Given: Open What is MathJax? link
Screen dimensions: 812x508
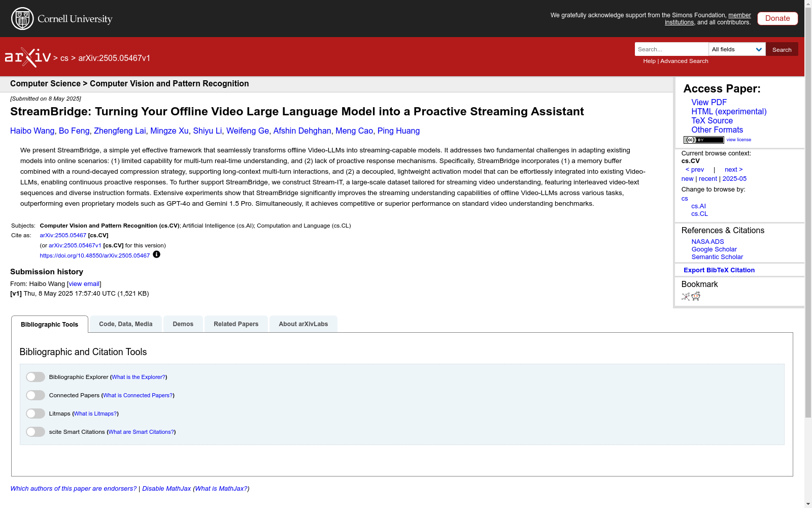Looking at the screenshot, I should [x=221, y=489].
